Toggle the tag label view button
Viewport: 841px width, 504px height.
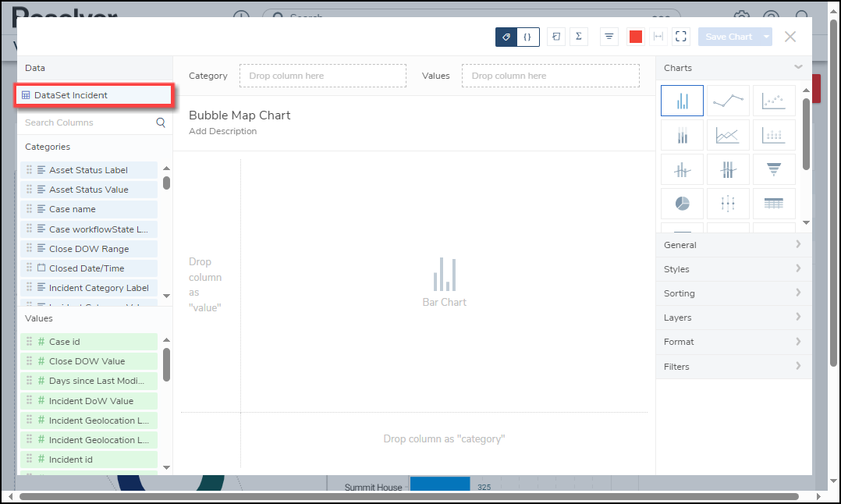click(x=506, y=37)
